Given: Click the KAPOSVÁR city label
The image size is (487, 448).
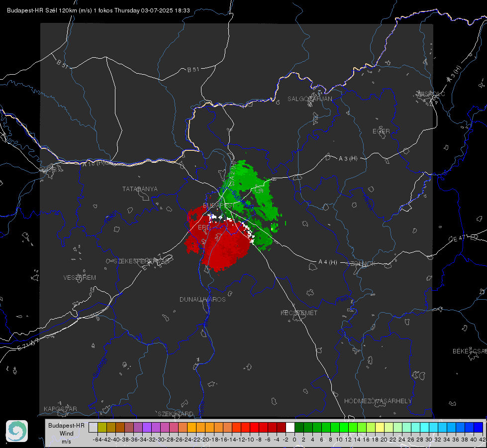Looking at the screenshot, I should [x=60, y=409].
